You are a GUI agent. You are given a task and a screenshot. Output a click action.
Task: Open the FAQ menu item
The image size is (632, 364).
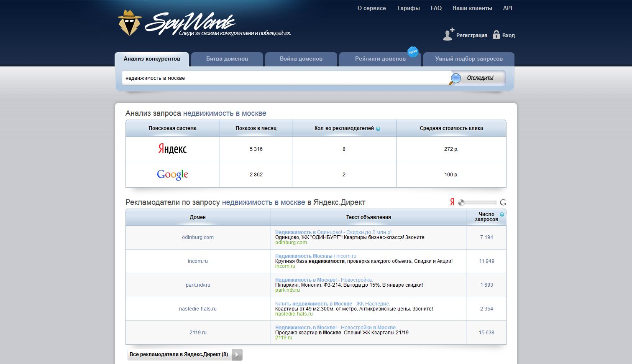[x=436, y=8]
